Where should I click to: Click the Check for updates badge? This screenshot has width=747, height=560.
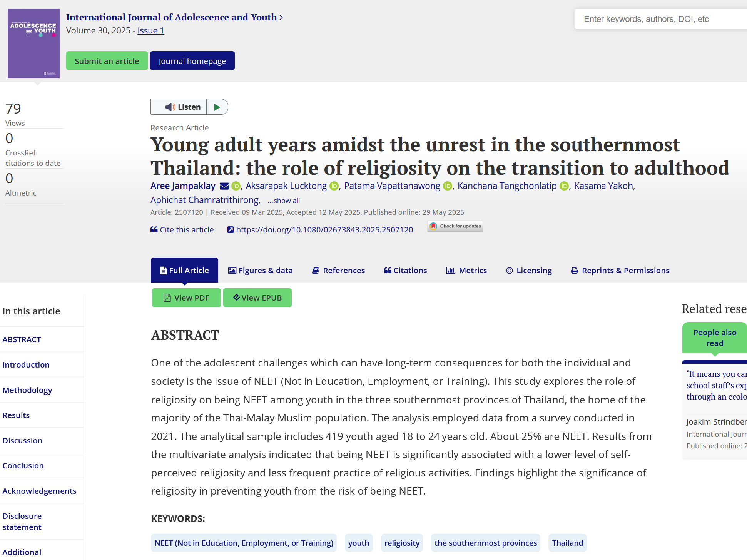(455, 226)
